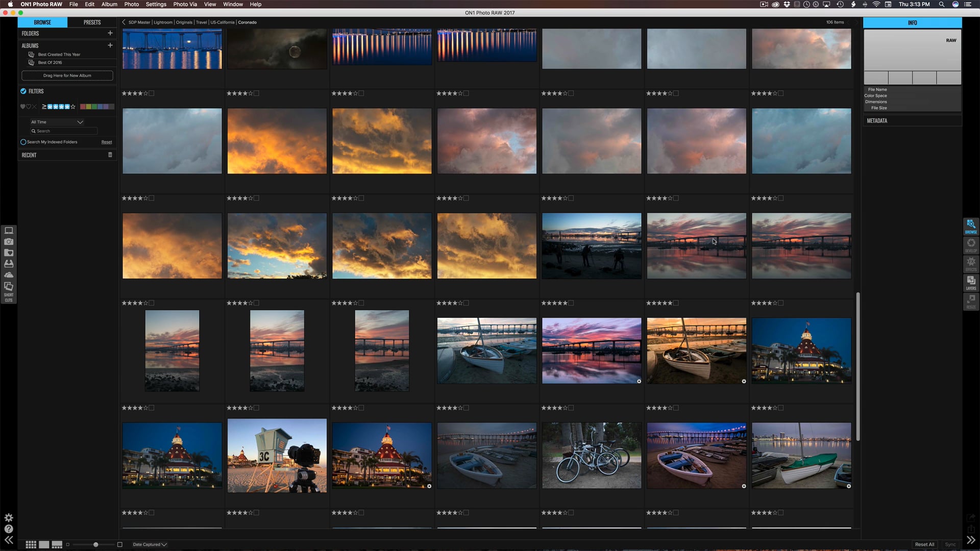The width and height of the screenshot is (980, 551).
Task: Open the File menu
Action: (73, 4)
